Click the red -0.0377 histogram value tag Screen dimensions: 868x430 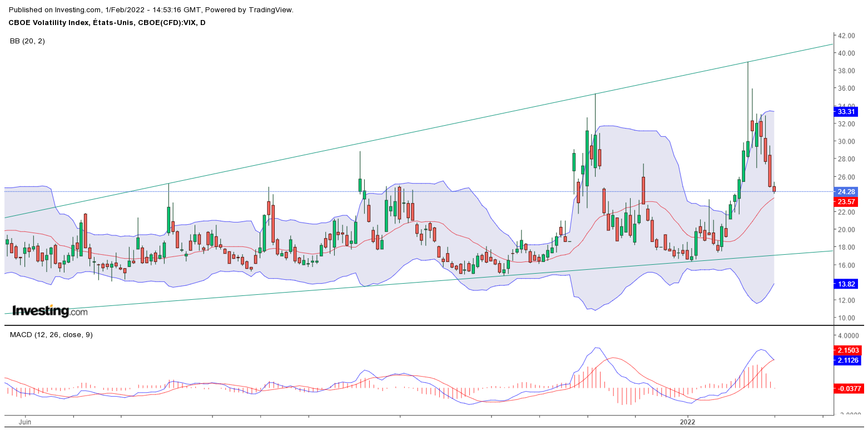point(849,388)
